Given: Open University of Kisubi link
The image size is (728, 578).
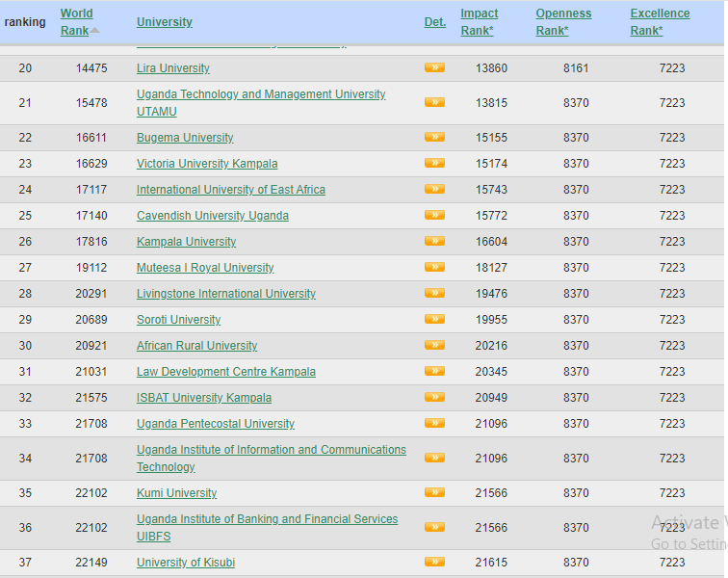Looking at the screenshot, I should (x=186, y=563).
